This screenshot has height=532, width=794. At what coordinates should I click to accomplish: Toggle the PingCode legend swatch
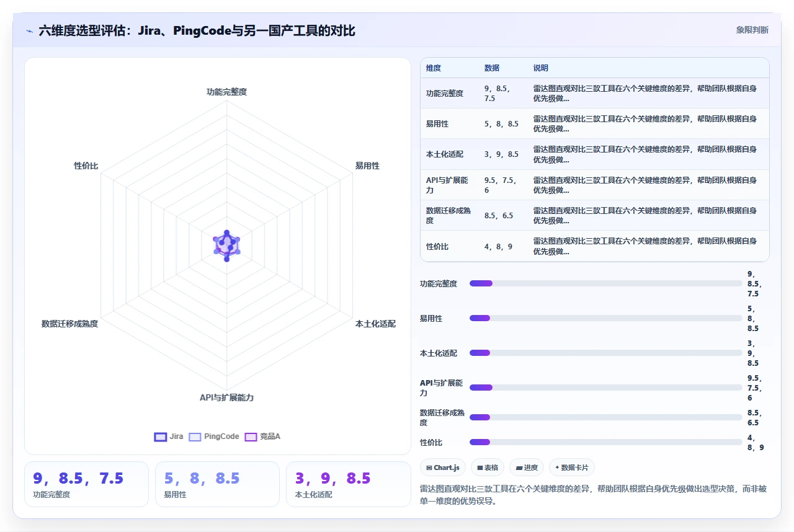pos(195,437)
